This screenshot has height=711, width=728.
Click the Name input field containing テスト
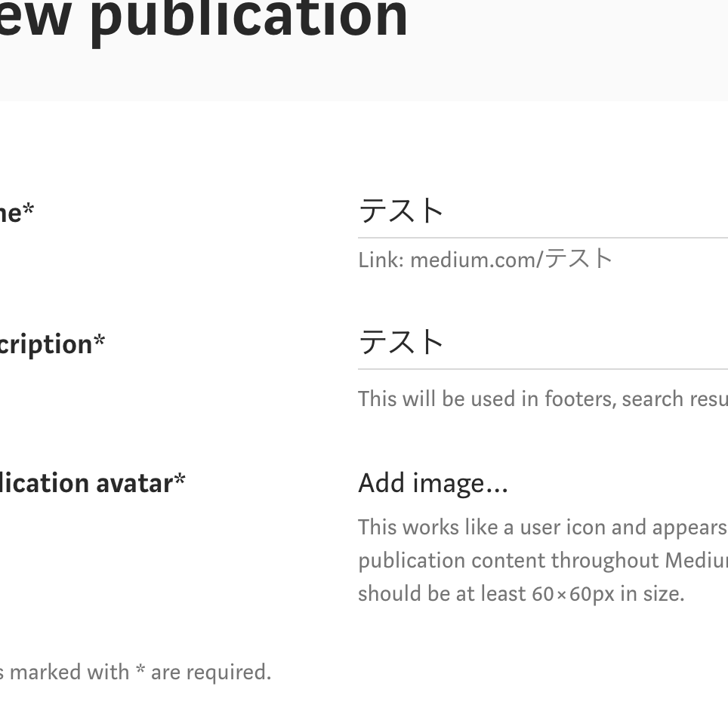543,211
